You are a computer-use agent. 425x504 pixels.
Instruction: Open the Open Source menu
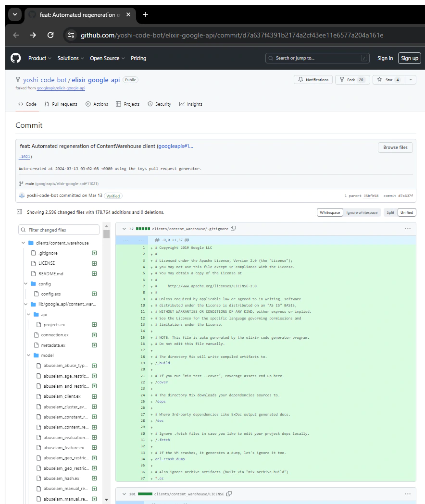click(107, 58)
